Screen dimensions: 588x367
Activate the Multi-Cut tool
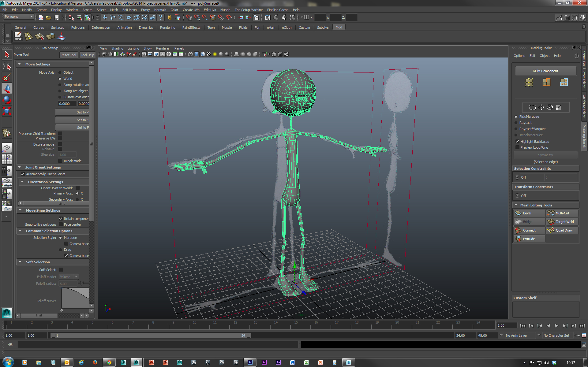click(562, 213)
